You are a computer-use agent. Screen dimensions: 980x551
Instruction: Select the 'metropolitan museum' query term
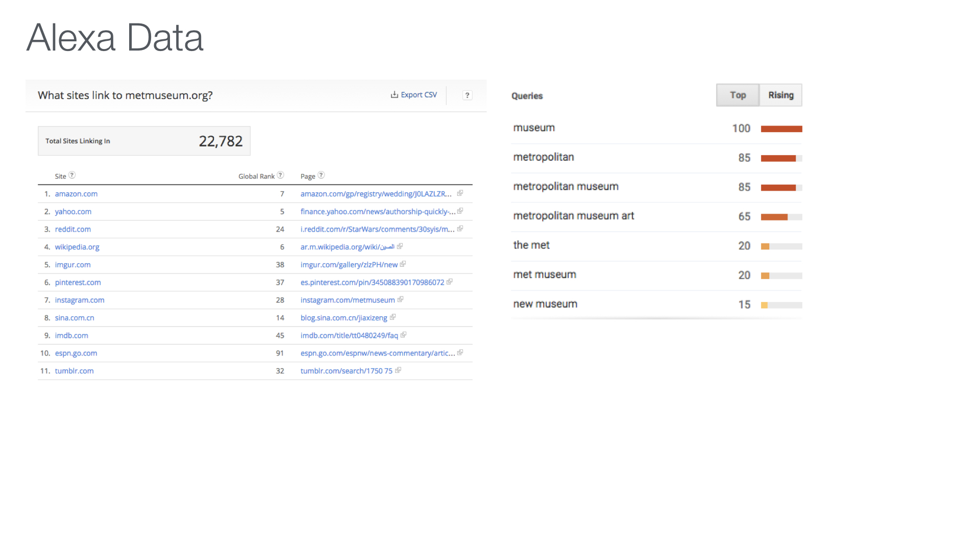click(566, 187)
